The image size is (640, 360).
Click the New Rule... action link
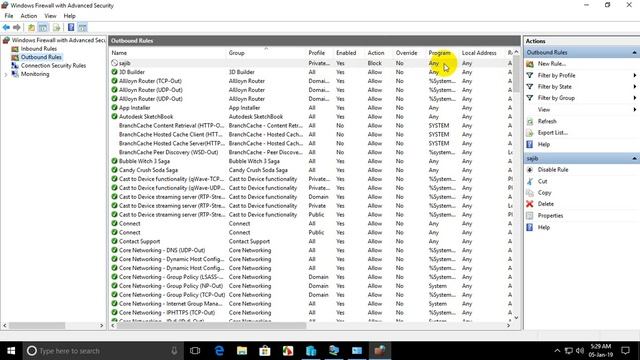point(551,64)
